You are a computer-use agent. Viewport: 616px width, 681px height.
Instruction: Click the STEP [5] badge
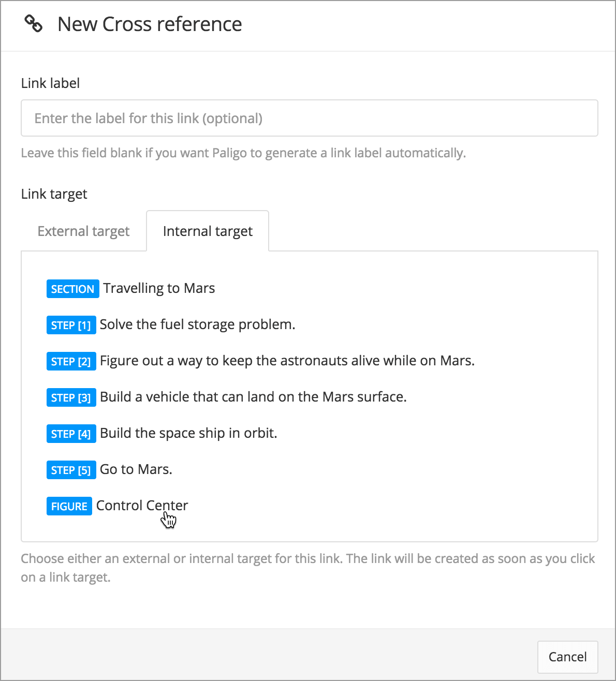pyautogui.click(x=71, y=470)
